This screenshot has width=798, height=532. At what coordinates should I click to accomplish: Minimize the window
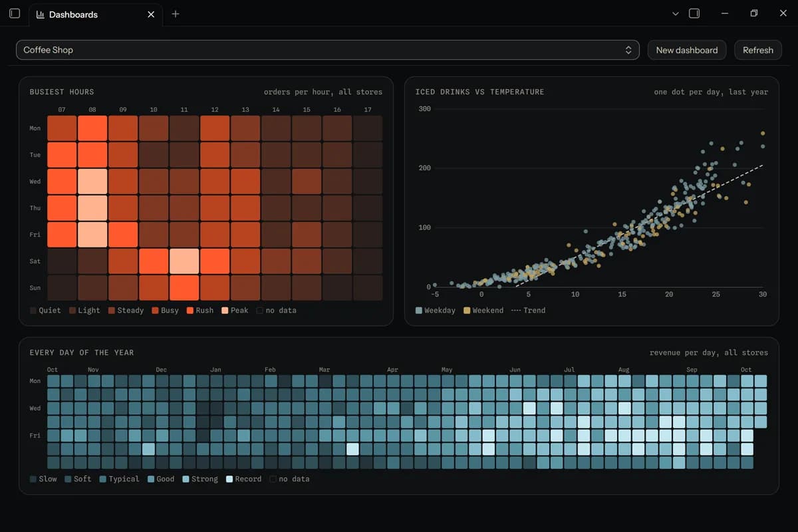coord(724,13)
